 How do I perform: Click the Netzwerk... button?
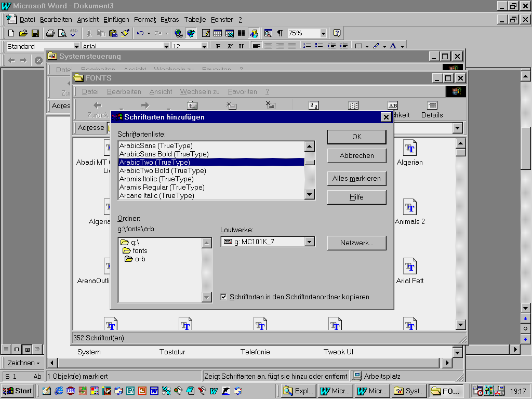click(x=356, y=243)
